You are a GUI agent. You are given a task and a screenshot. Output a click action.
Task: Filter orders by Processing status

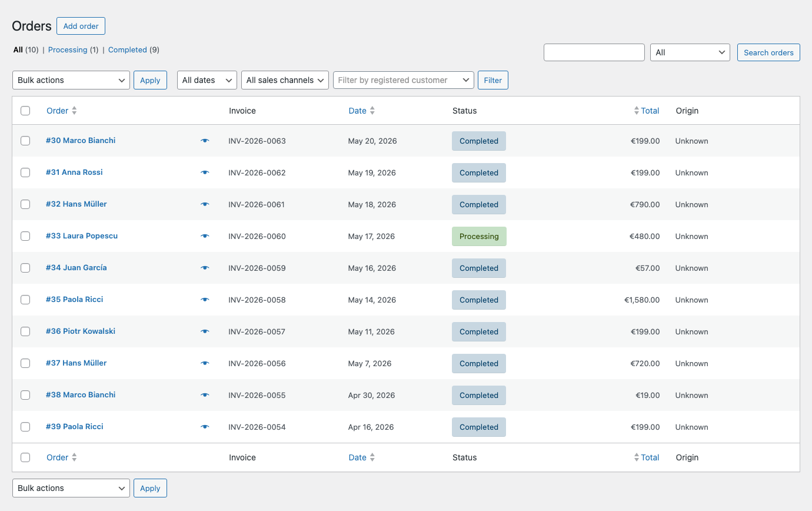(x=68, y=50)
